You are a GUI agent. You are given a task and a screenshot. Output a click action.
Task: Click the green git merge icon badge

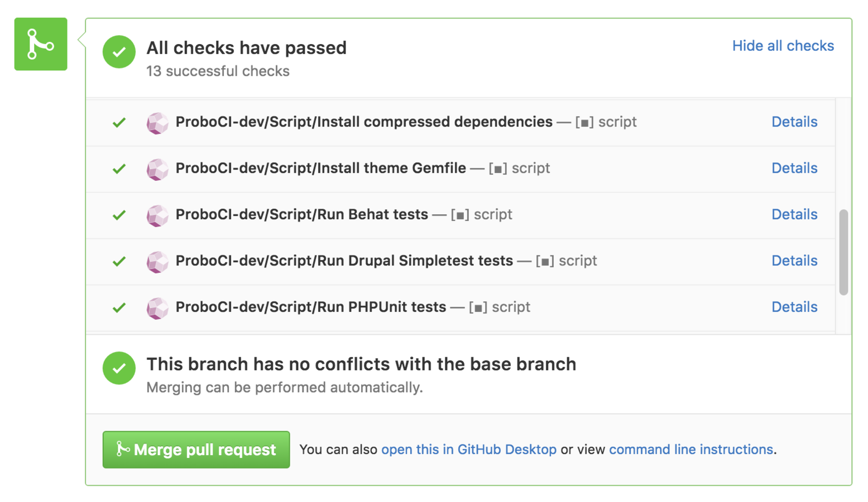point(41,44)
